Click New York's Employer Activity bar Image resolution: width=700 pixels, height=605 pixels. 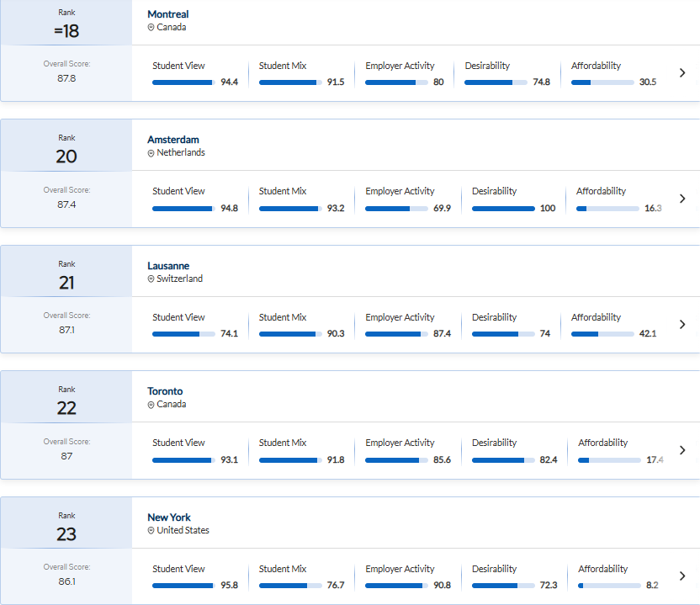click(396, 586)
